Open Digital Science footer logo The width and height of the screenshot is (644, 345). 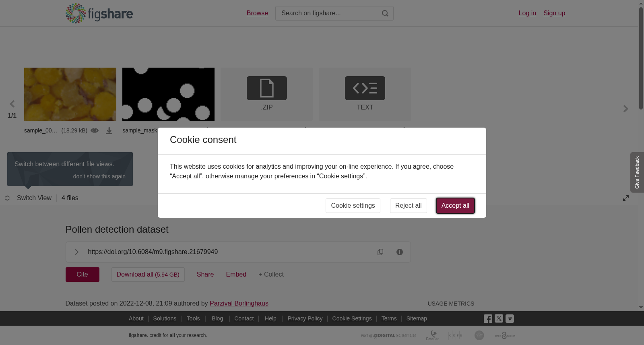click(388, 335)
